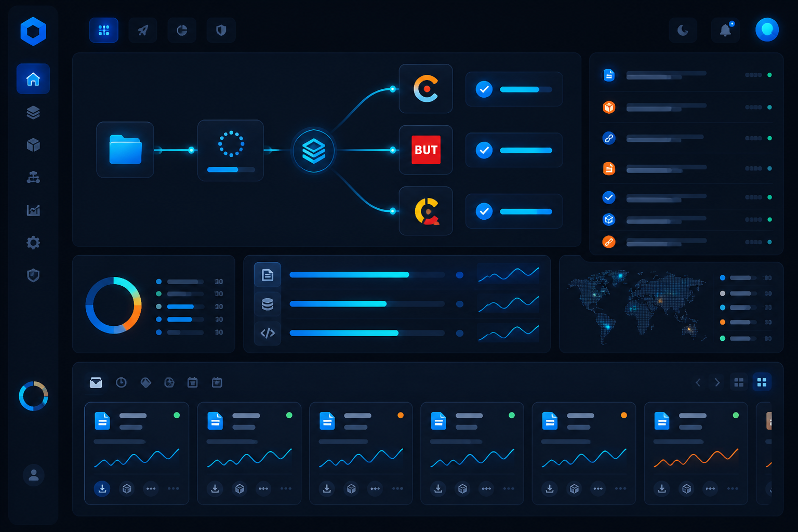Switch to the highlighted grid view
The width and height of the screenshot is (798, 532).
762,382
